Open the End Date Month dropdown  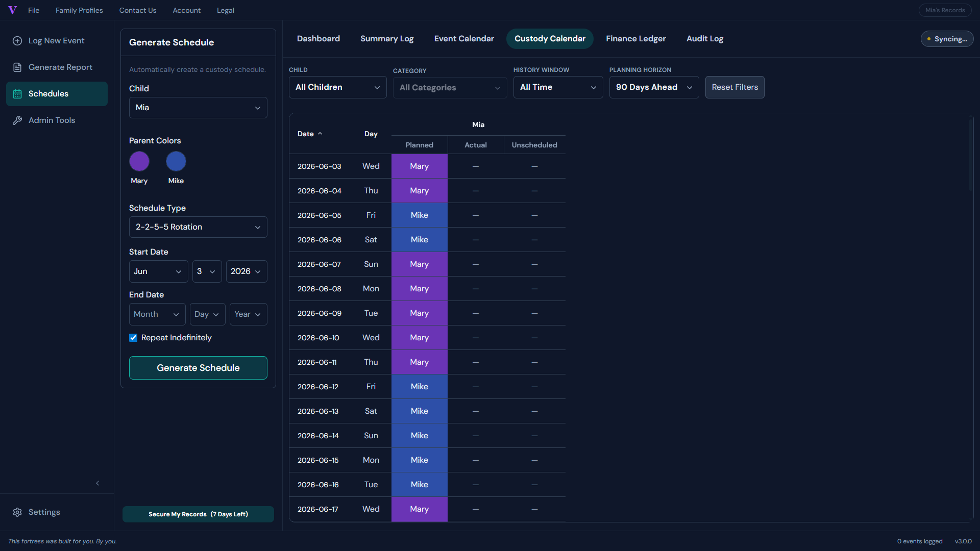click(157, 314)
